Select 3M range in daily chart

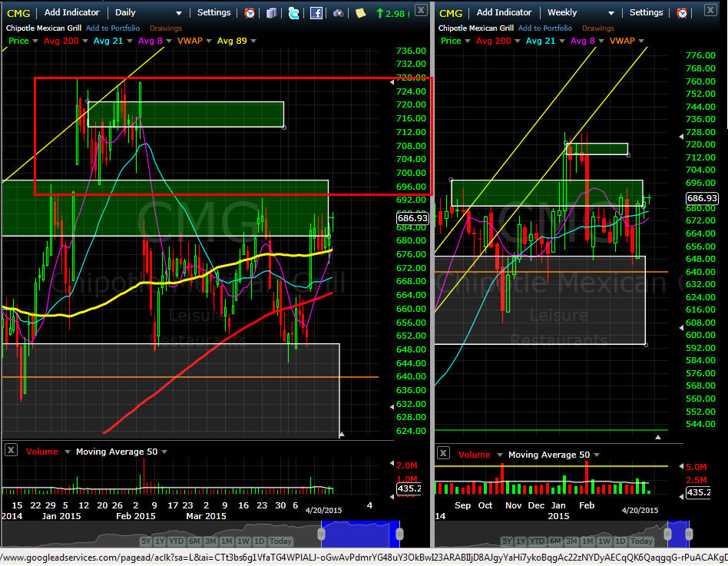[210, 541]
